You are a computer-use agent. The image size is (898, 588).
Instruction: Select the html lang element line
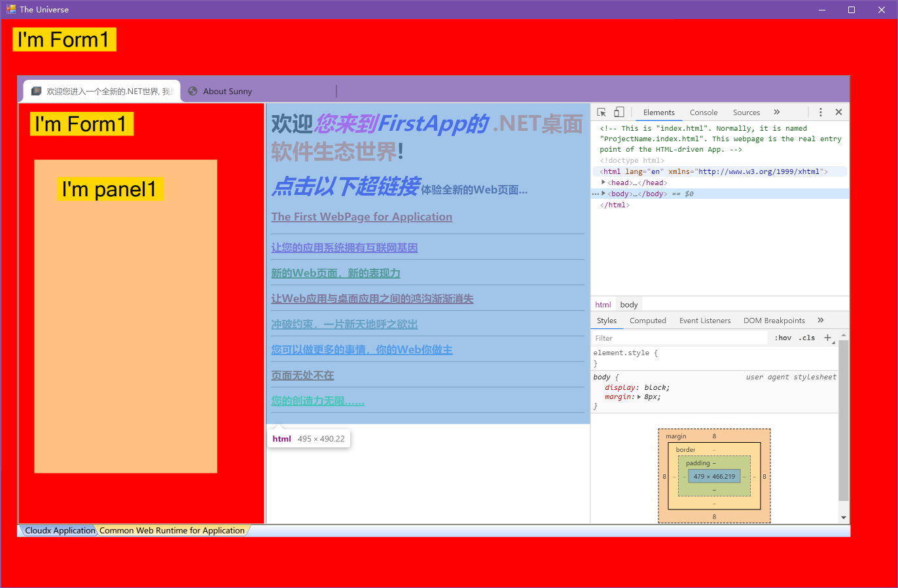[720, 171]
